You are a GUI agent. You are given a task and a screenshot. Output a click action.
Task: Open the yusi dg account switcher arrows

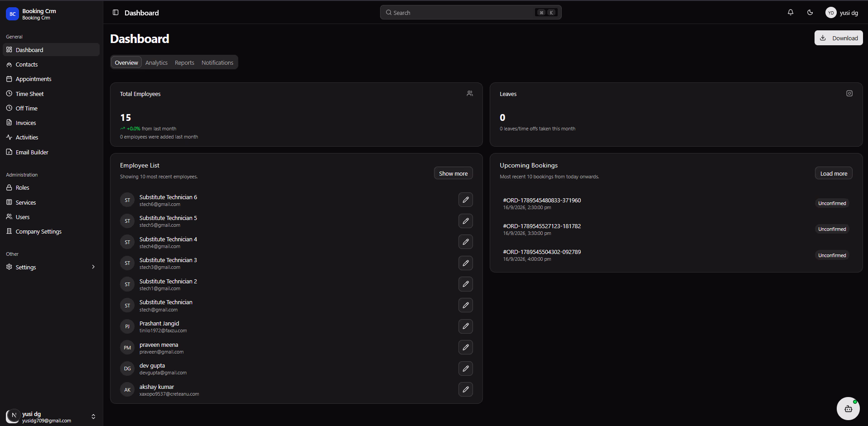pyautogui.click(x=93, y=416)
